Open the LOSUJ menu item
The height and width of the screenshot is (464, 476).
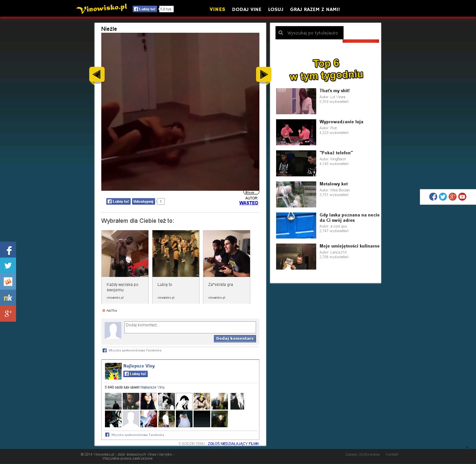tap(275, 9)
